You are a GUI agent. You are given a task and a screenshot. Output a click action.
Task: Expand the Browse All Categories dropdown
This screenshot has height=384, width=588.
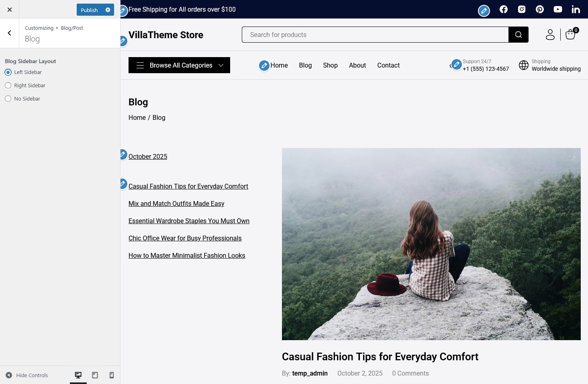179,65
